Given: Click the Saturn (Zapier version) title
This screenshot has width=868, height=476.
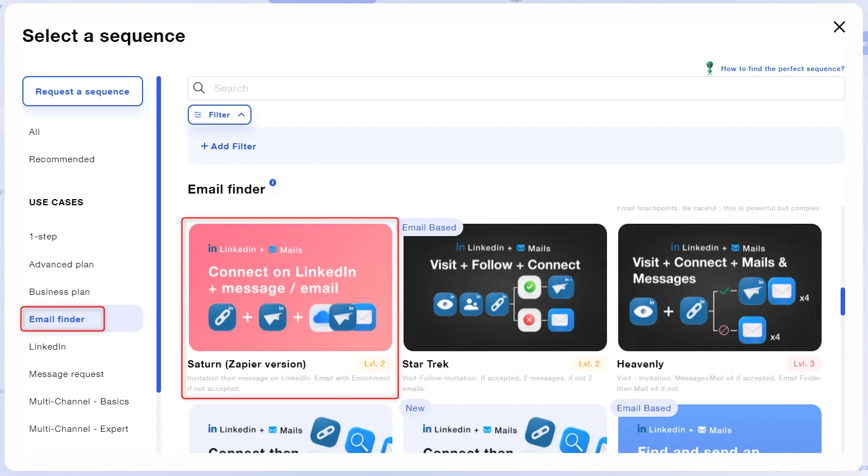Looking at the screenshot, I should pos(247,364).
